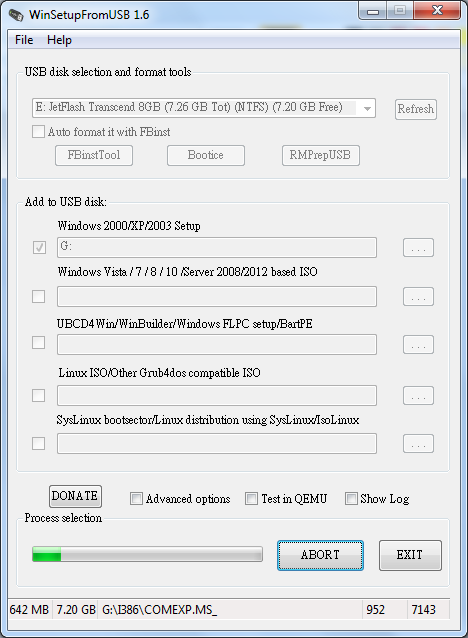Click the EXIT button
Image resolution: width=468 pixels, height=638 pixels.
coord(410,555)
